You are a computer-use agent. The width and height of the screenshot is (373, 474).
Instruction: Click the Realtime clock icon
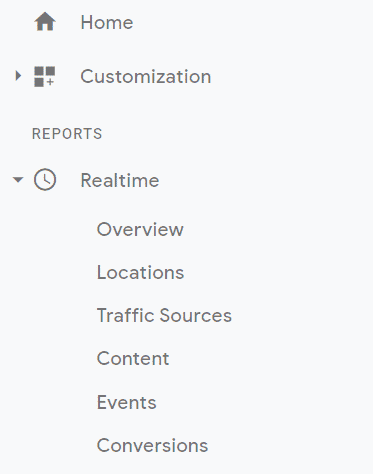[x=45, y=180]
